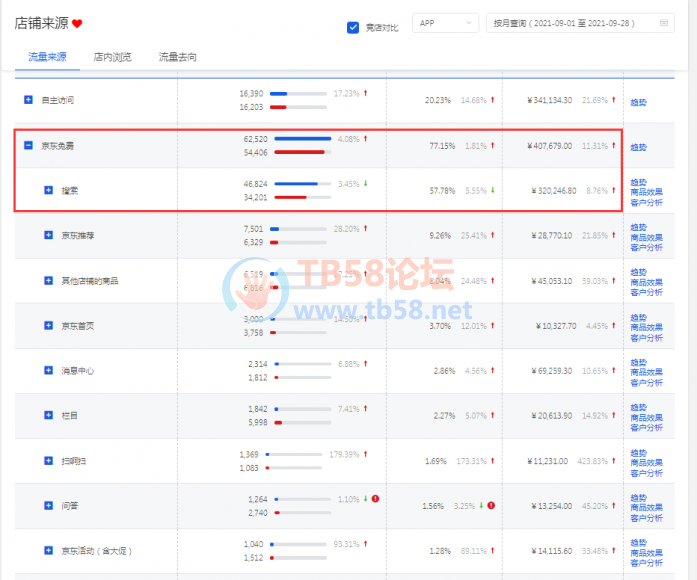Open 趋势 link in the 扫啊扫 row
The image size is (697, 580).
(638, 453)
